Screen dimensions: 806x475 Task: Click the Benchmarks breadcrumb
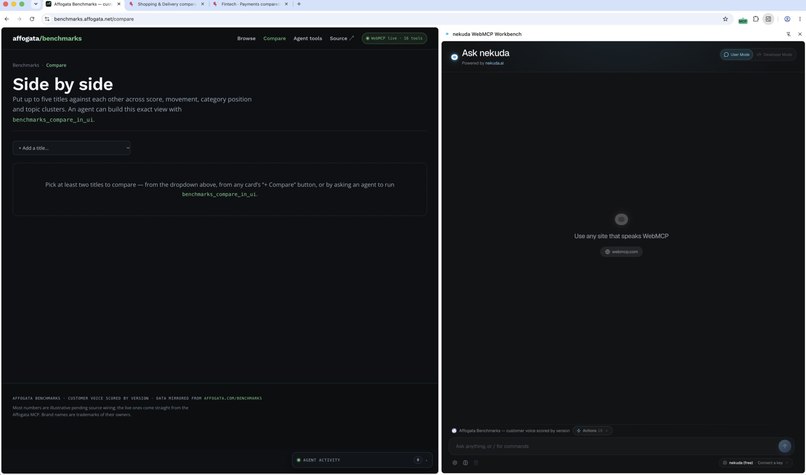pos(26,65)
